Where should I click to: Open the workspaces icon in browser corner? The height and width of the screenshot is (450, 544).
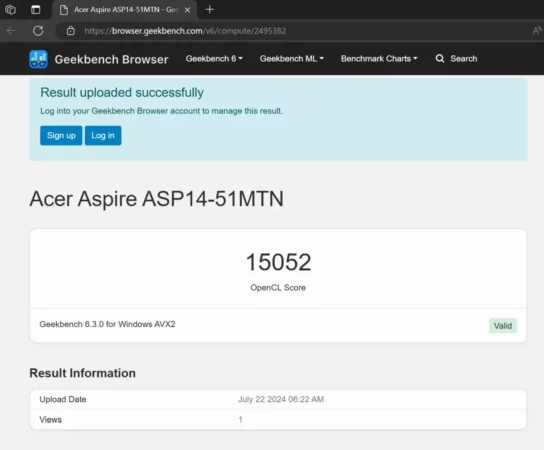pyautogui.click(x=10, y=10)
